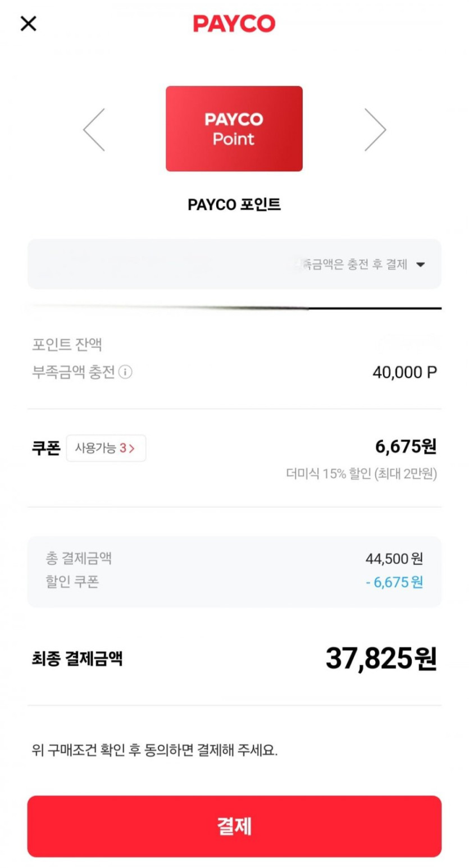Click the 구매조건 확인 agreement text
Viewport: 469px width, 868px height.
(x=155, y=750)
